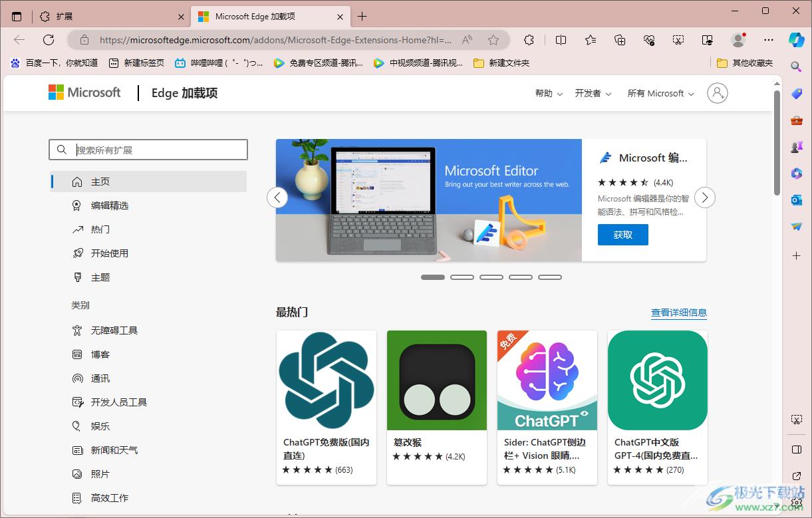Open Settings and more ellipsis menu

pos(769,40)
